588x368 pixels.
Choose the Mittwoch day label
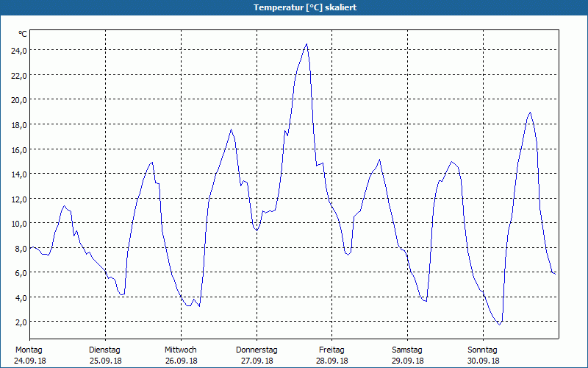pyautogui.click(x=181, y=350)
